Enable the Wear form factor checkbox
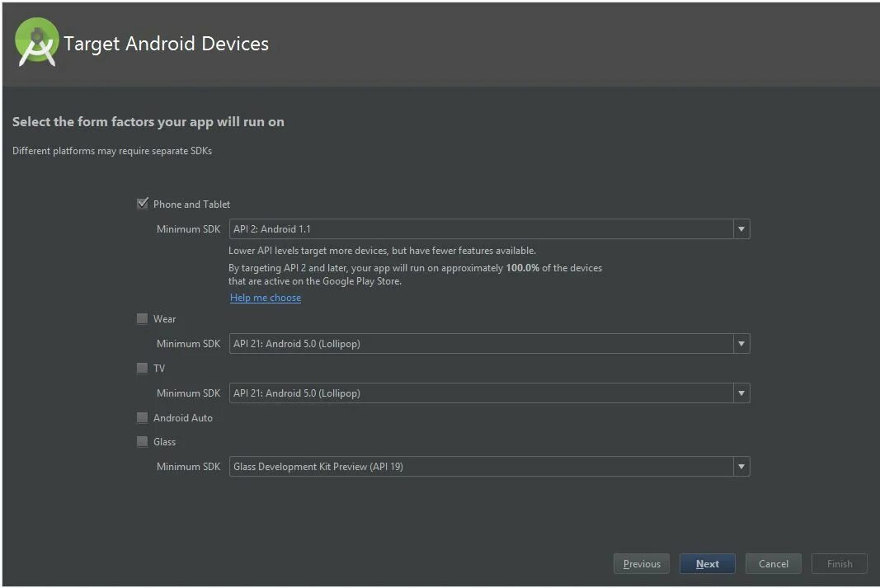The height and width of the screenshot is (588, 880). pyautogui.click(x=143, y=318)
